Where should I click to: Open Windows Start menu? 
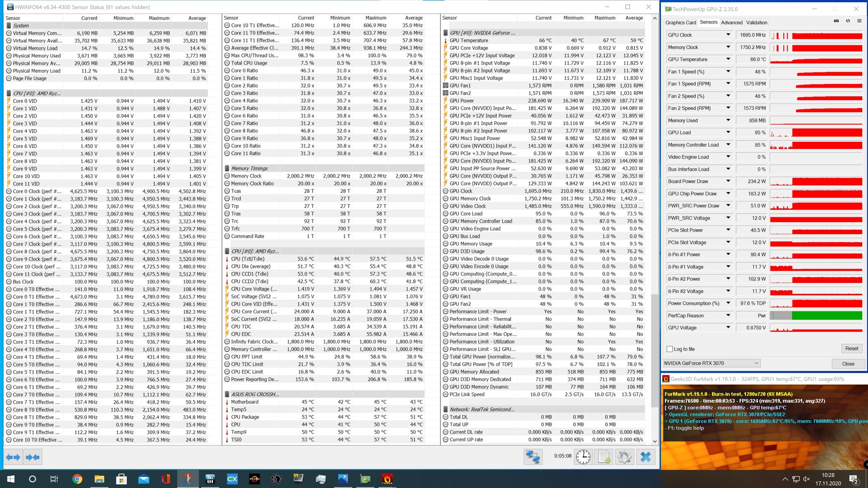pos(11,479)
